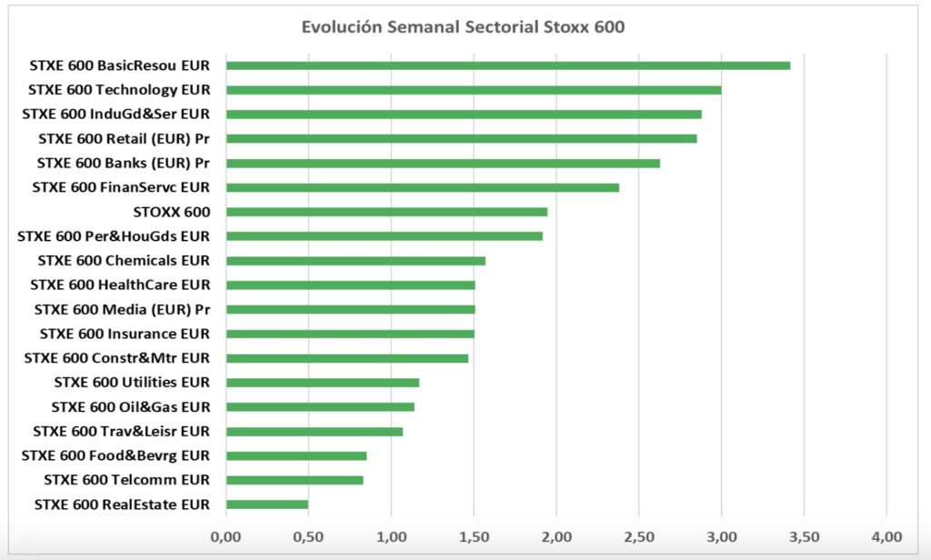Click the Technology sector green bar
931x560 pixels.
click(x=473, y=90)
